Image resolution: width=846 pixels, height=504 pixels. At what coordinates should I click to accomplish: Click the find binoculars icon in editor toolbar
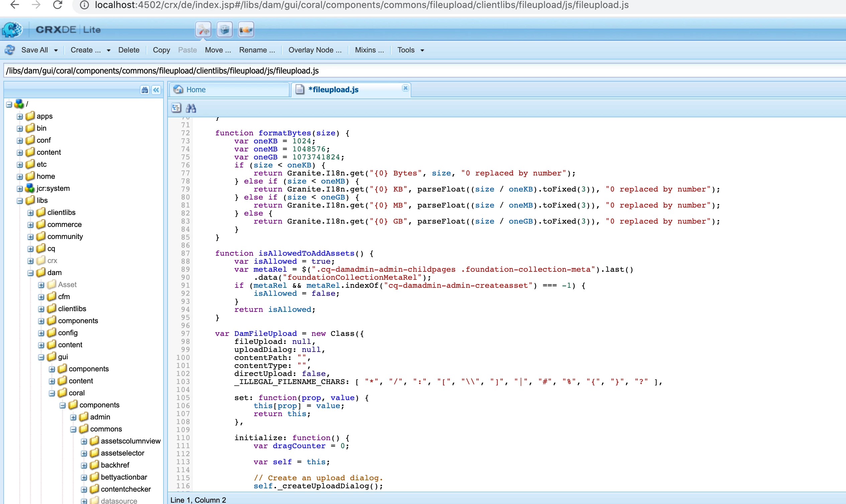[x=191, y=108]
